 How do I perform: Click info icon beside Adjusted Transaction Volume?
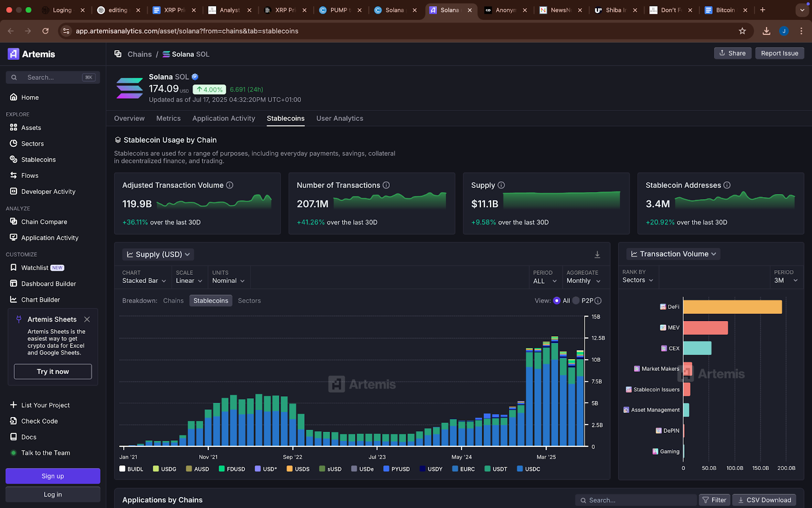[x=230, y=185]
